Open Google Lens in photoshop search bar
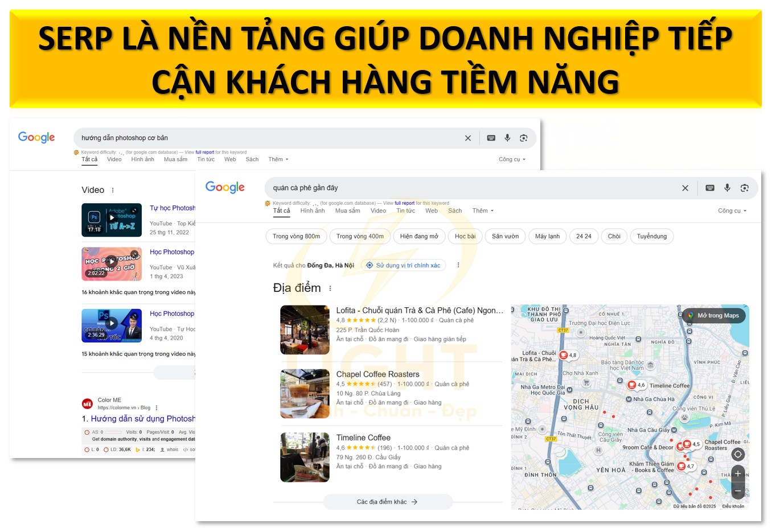This screenshot has height=532, width=772. (x=524, y=138)
